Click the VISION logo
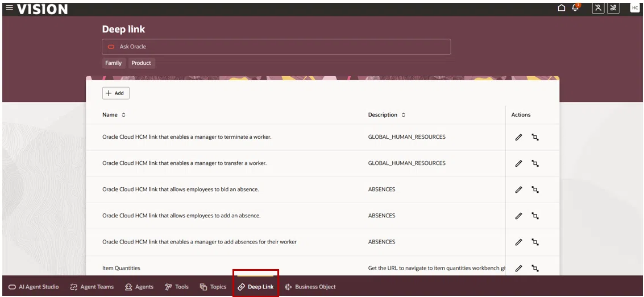Image resolution: width=644 pixels, height=297 pixels. tap(42, 9)
